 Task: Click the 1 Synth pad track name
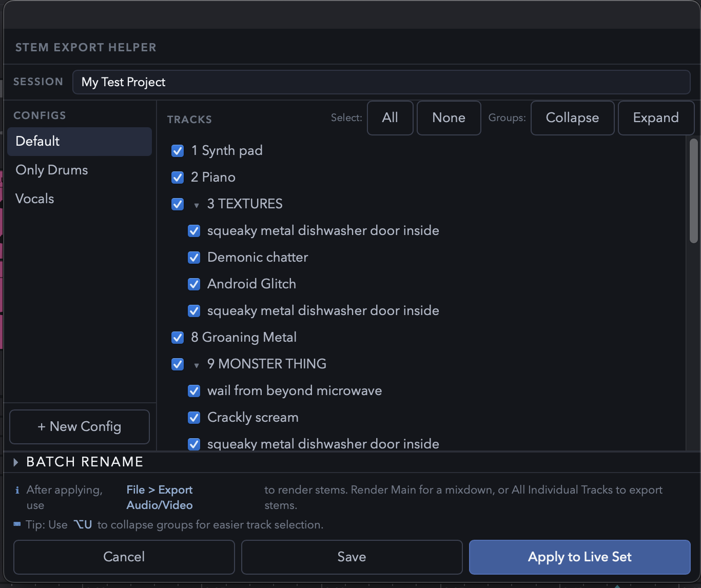click(x=227, y=151)
